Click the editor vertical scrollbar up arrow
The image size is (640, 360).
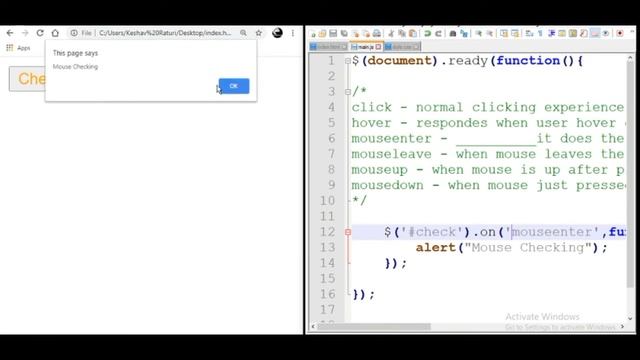point(630,59)
